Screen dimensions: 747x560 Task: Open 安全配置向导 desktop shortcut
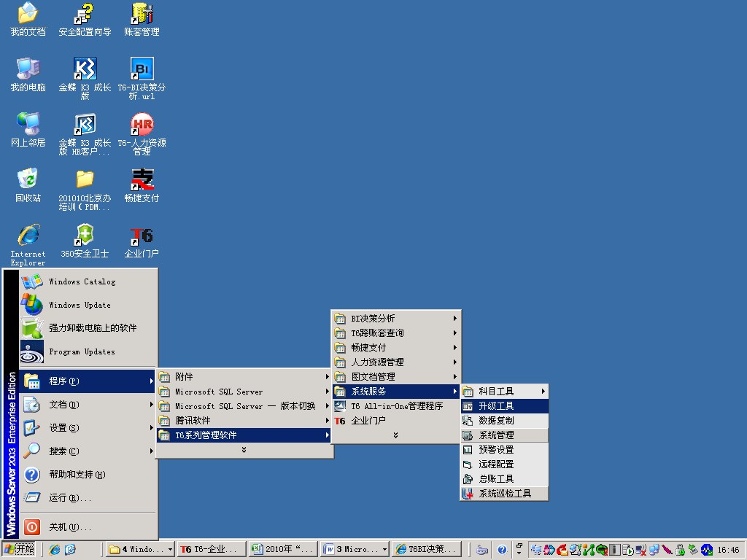pyautogui.click(x=85, y=19)
